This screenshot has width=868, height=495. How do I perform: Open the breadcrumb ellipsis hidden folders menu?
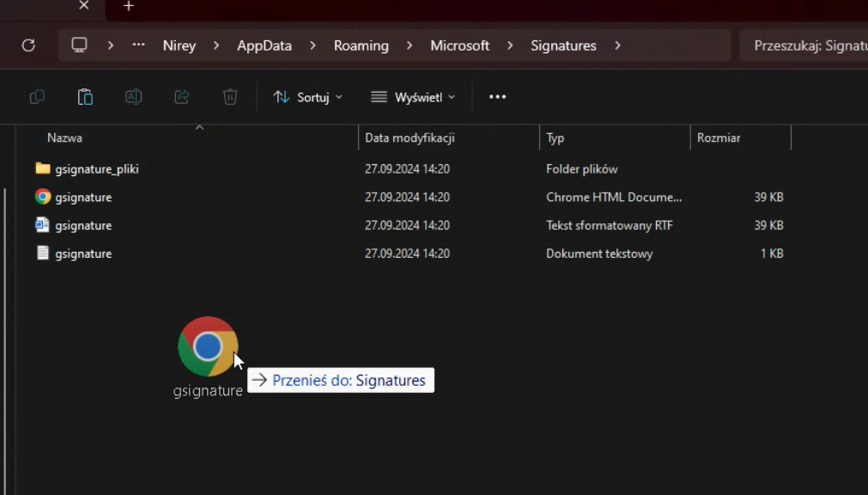138,45
